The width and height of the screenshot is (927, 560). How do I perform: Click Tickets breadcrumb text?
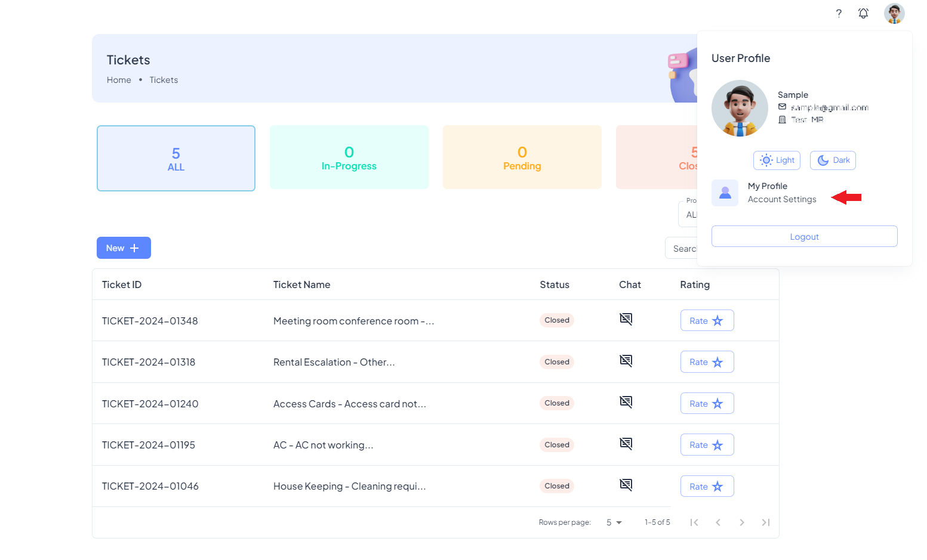tap(164, 80)
